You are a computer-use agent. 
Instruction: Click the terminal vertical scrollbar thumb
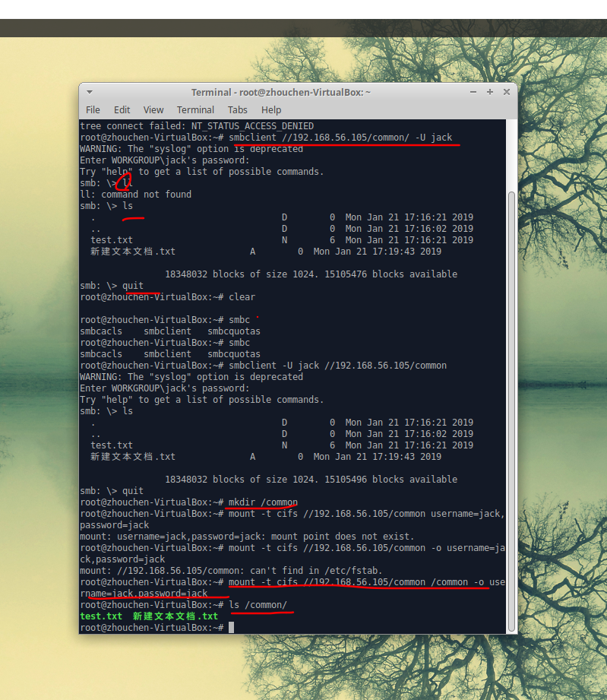511,410
